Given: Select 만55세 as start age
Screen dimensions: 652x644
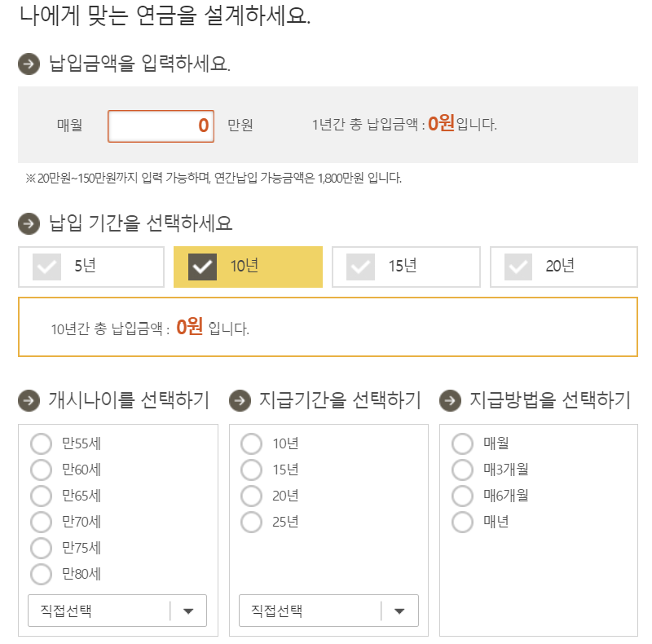Looking at the screenshot, I should pos(41,443).
